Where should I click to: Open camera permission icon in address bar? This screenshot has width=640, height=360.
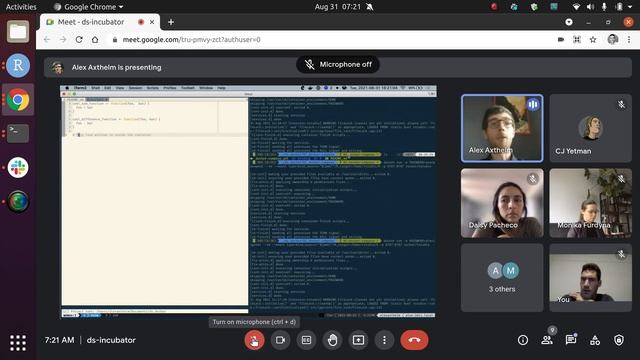[x=561, y=40]
